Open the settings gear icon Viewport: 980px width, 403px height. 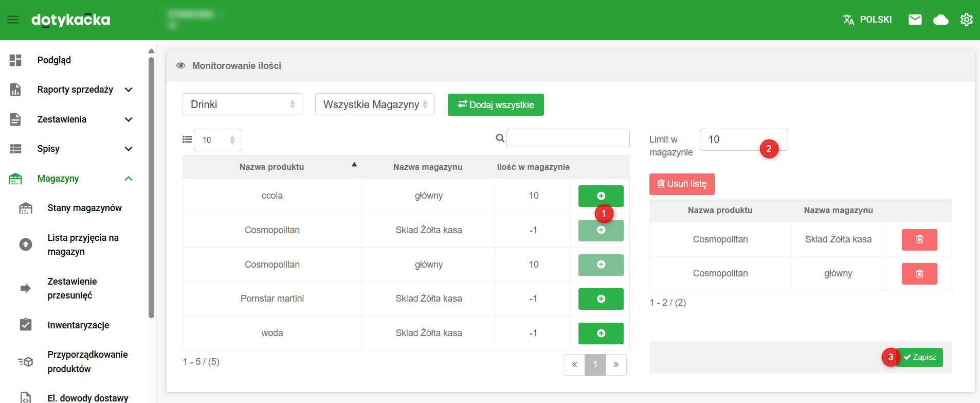pyautogui.click(x=966, y=20)
